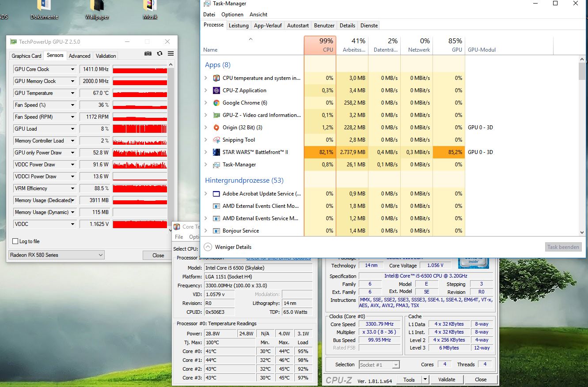
Task: Open the GPU Temperature sensor dropdown
Action: point(72,93)
